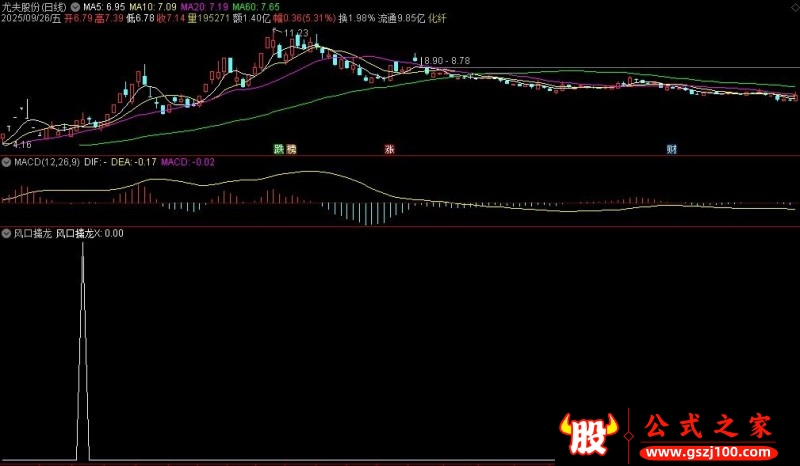
Task: Click the yellow 聘 event marker
Action: (x=291, y=149)
